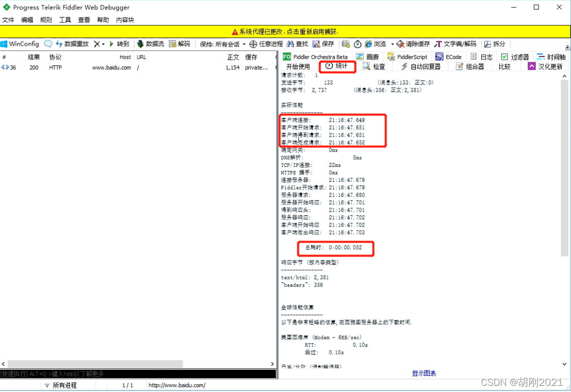Image resolution: width=571 pixels, height=392 pixels.
Task: Switch to the 组合器 composer tab
Action: [x=470, y=66]
